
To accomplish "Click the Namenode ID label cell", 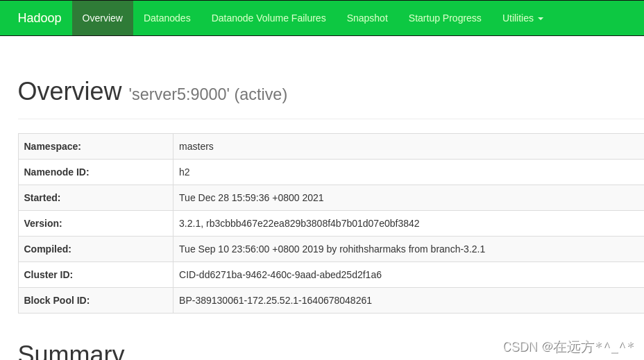I will [96, 172].
